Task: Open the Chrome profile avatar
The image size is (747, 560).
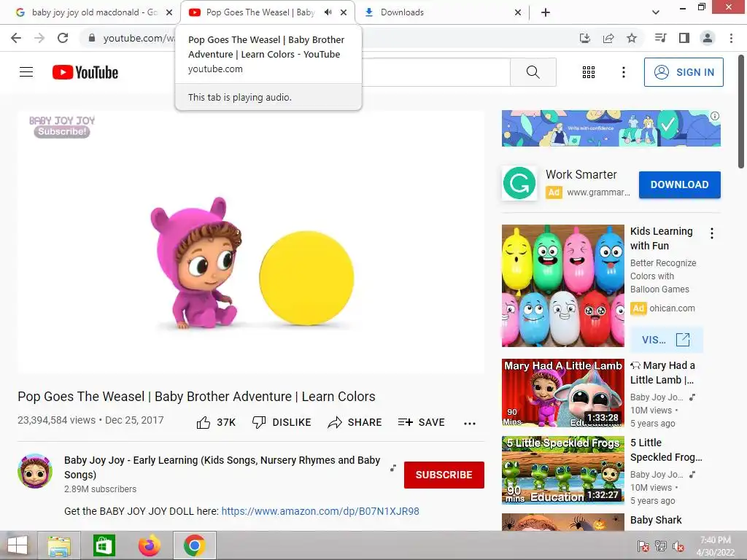Action: (708, 38)
